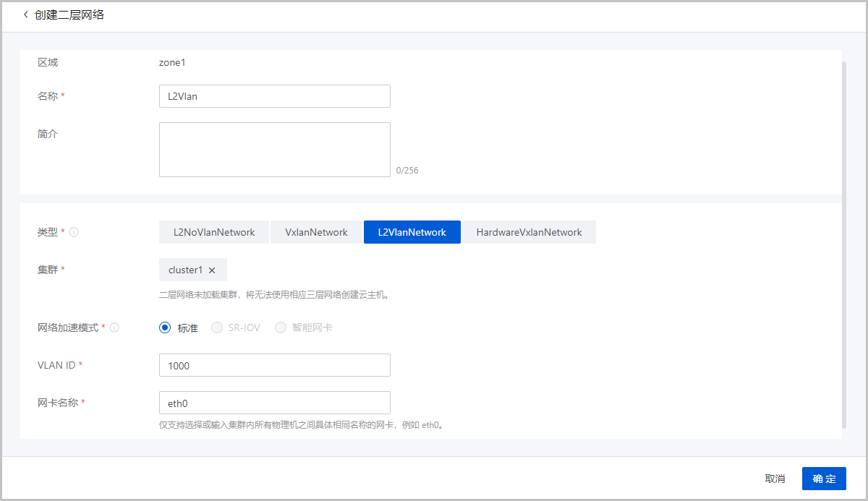The image size is (868, 501).
Task: Click the 确定 confirm button
Action: [x=824, y=479]
